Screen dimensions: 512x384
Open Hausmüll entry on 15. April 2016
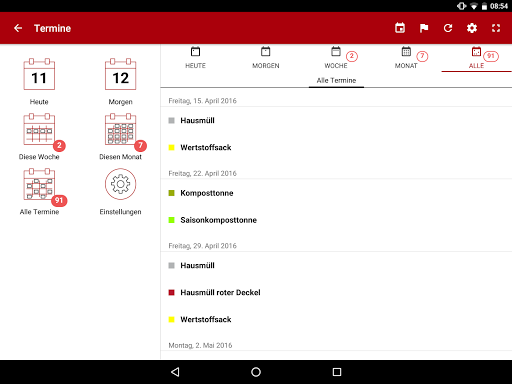pos(336,120)
